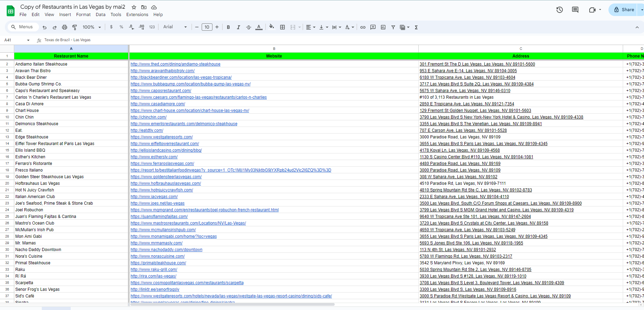Move document to a folder icon

144,7
